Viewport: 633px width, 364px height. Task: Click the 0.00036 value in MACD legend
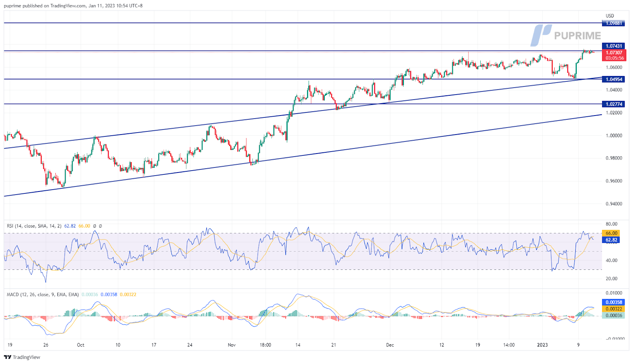click(x=90, y=295)
